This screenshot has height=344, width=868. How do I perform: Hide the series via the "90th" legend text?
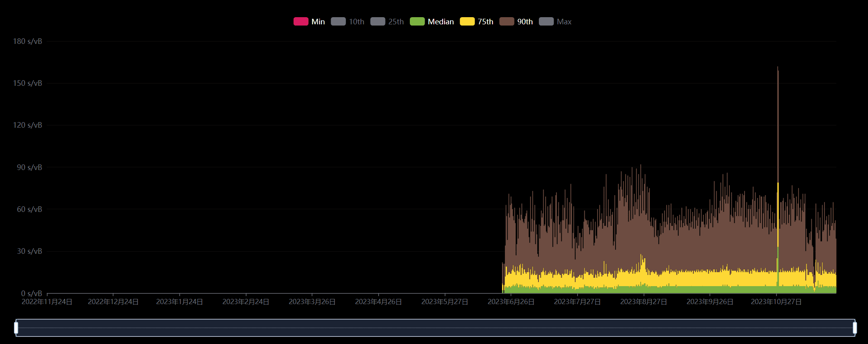coord(525,22)
